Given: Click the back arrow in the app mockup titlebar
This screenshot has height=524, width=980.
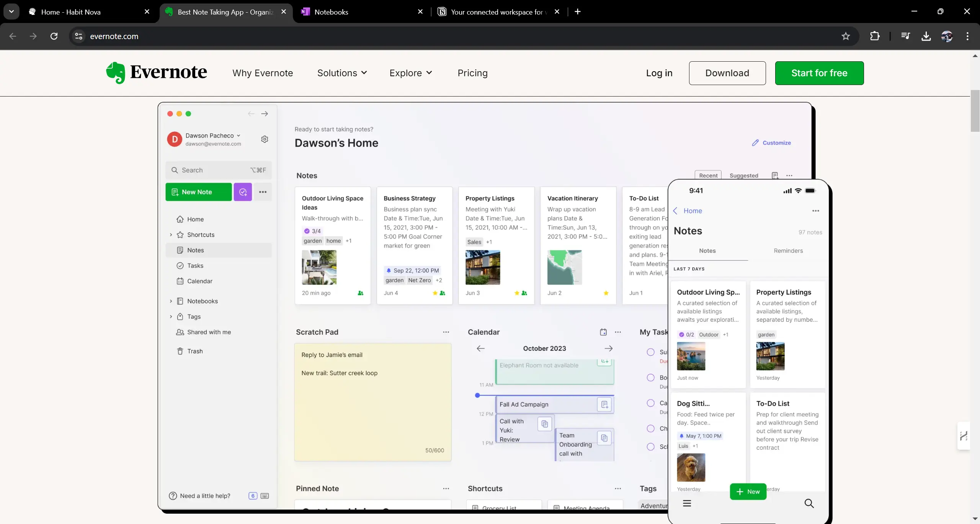Looking at the screenshot, I should (251, 114).
